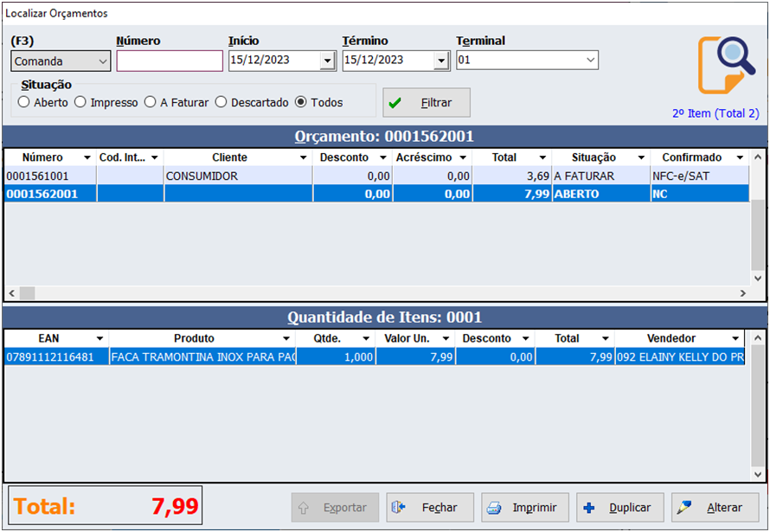Sort by the Cliente column header
The height and width of the screenshot is (532, 770).
229,157
